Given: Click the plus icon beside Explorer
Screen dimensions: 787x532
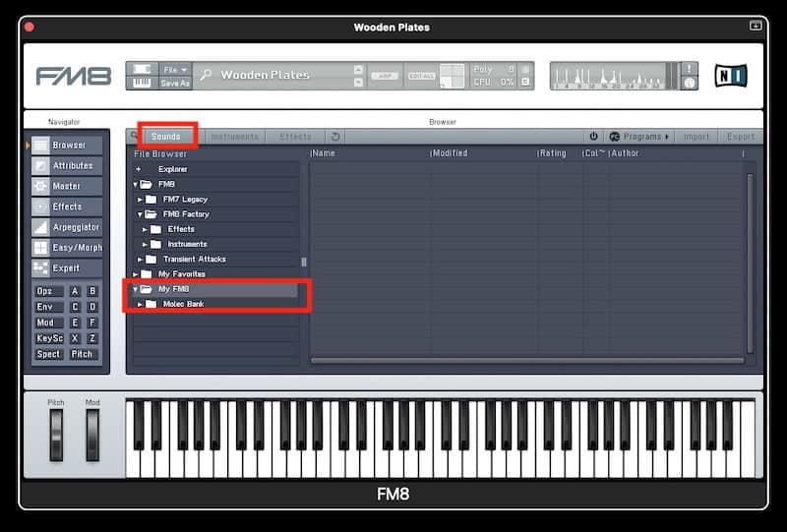Looking at the screenshot, I should point(139,169).
